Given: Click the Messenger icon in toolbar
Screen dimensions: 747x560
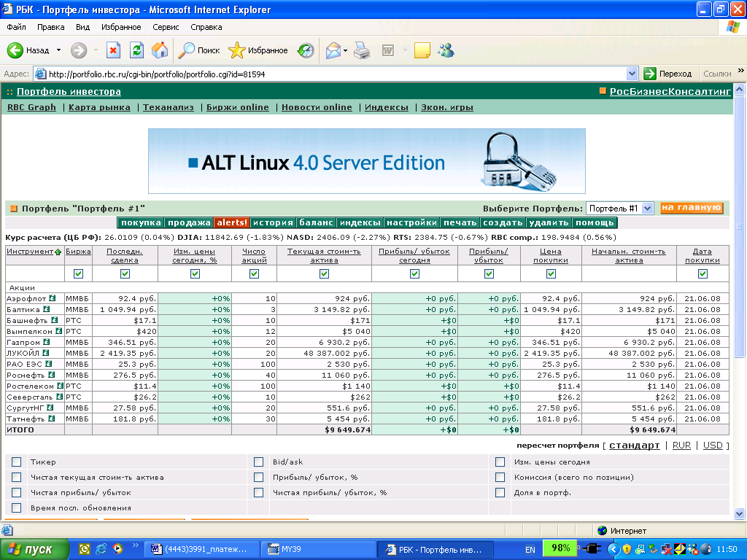Looking at the screenshot, I should tap(446, 50).
